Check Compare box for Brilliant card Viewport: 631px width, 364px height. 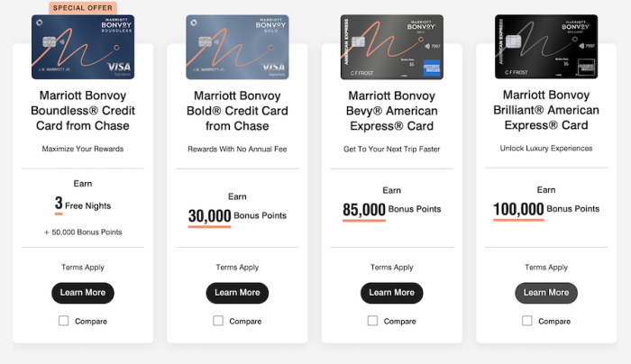(x=528, y=321)
